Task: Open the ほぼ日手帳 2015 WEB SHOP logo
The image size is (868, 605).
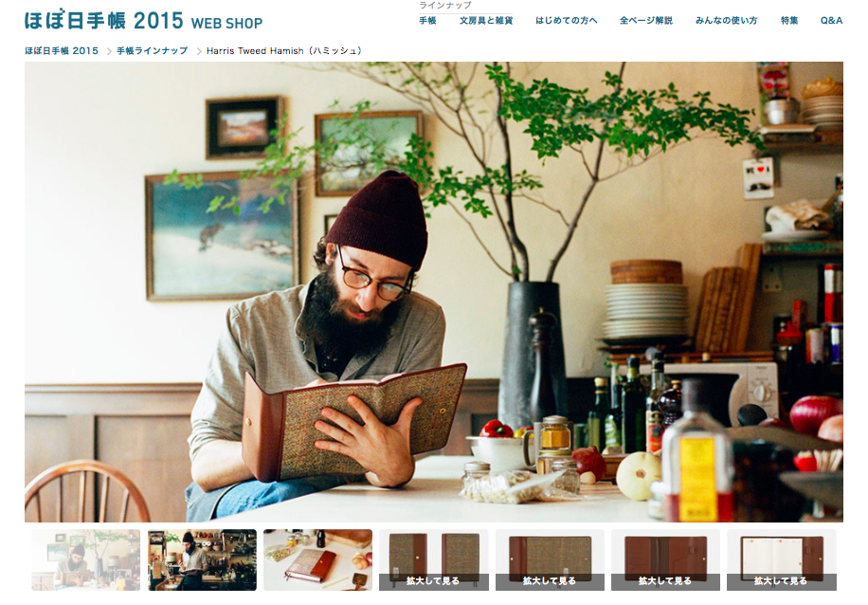Action: tap(143, 21)
